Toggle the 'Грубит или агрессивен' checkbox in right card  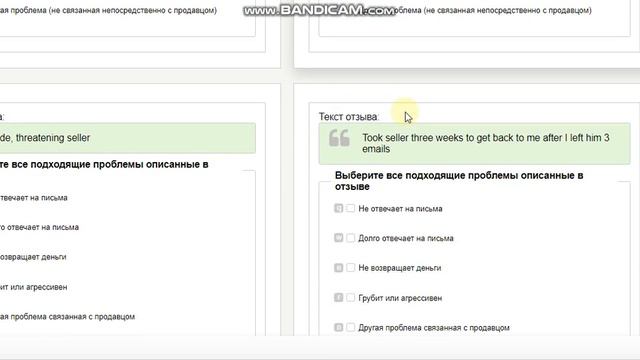[x=351, y=298]
